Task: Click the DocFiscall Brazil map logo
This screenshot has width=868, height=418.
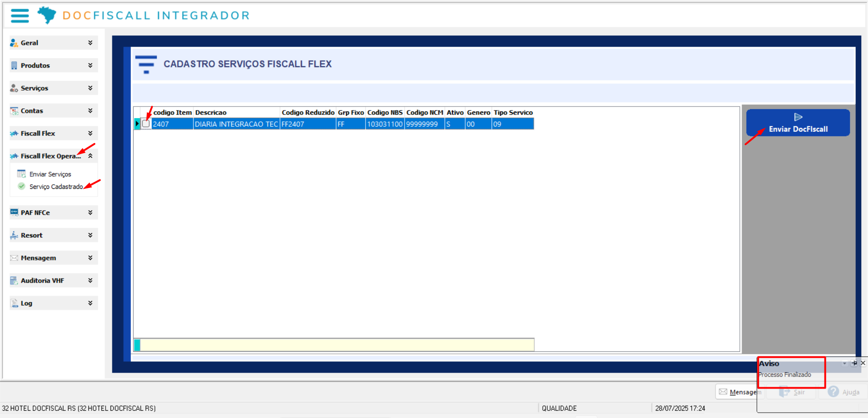Action: click(x=47, y=15)
